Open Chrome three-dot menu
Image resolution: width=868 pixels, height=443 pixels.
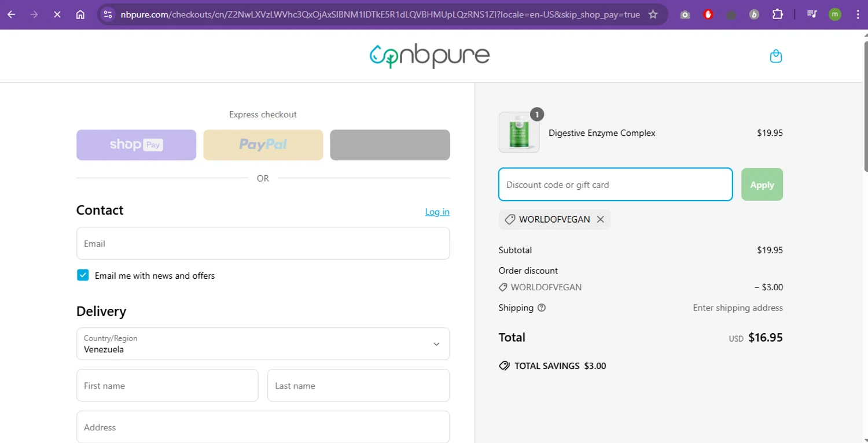coord(858,14)
